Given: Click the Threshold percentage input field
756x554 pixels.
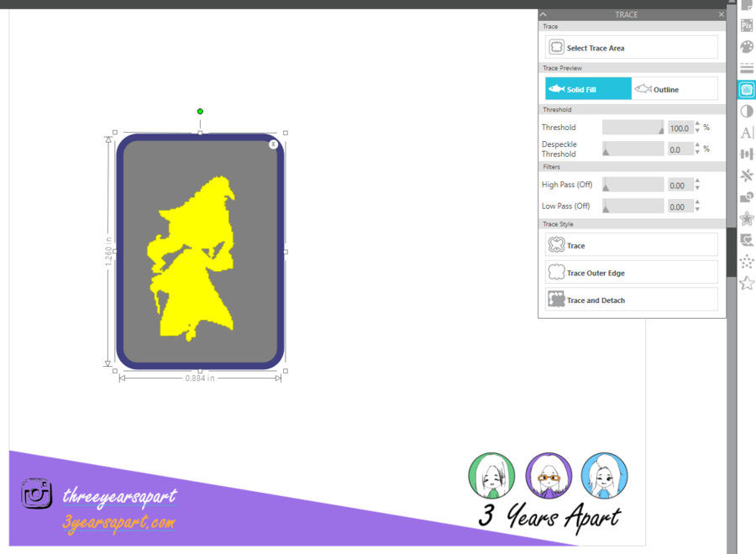Looking at the screenshot, I should [x=681, y=128].
